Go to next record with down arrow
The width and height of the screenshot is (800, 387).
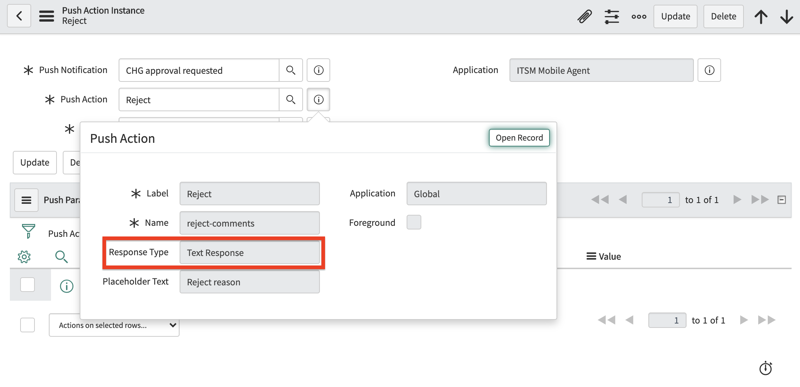coord(786,17)
